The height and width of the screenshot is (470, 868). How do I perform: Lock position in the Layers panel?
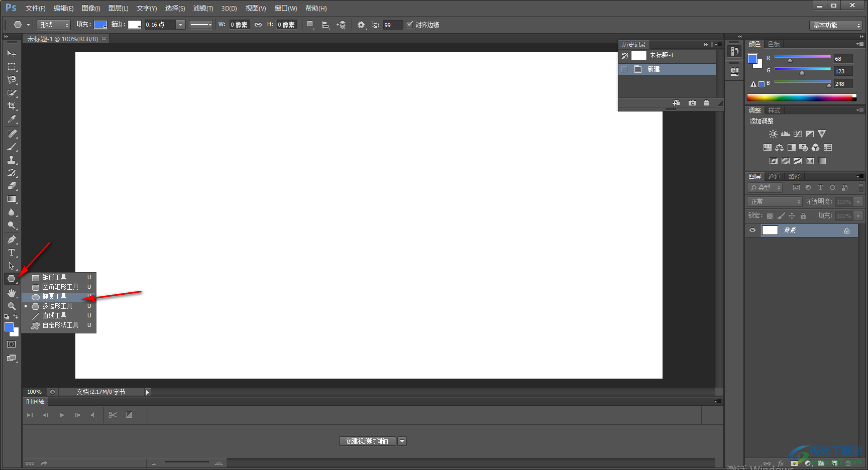tap(792, 216)
